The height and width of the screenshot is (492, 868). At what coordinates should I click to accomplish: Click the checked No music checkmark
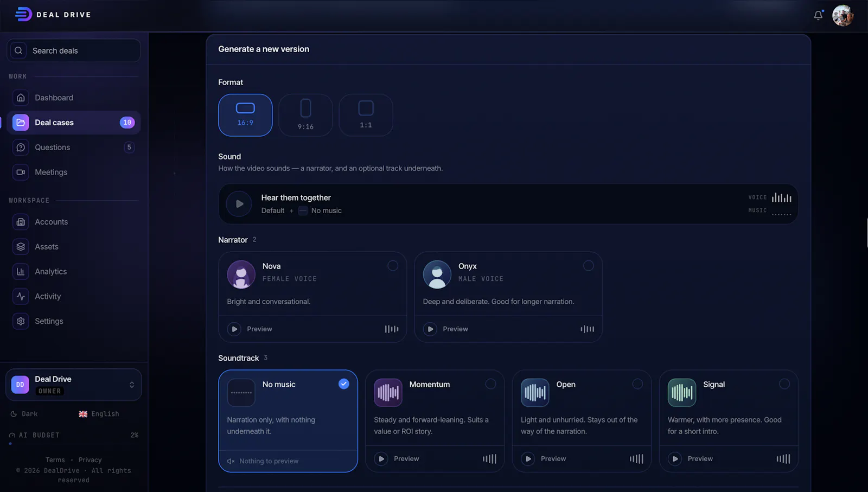coord(344,384)
